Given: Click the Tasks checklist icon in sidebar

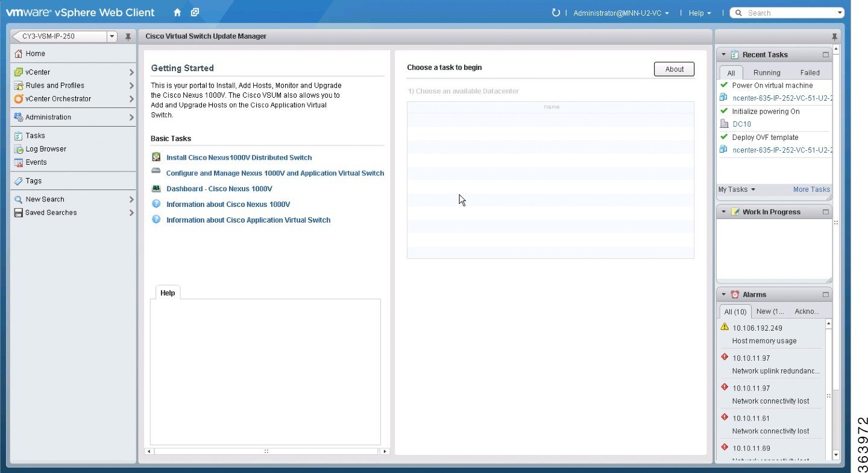Looking at the screenshot, I should 18,135.
